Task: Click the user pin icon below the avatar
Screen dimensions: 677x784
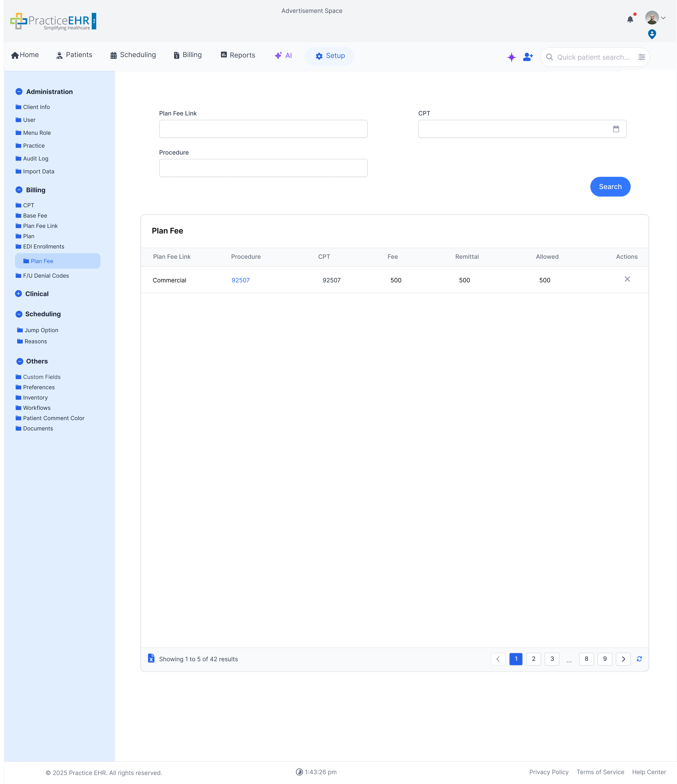Action: (x=652, y=34)
